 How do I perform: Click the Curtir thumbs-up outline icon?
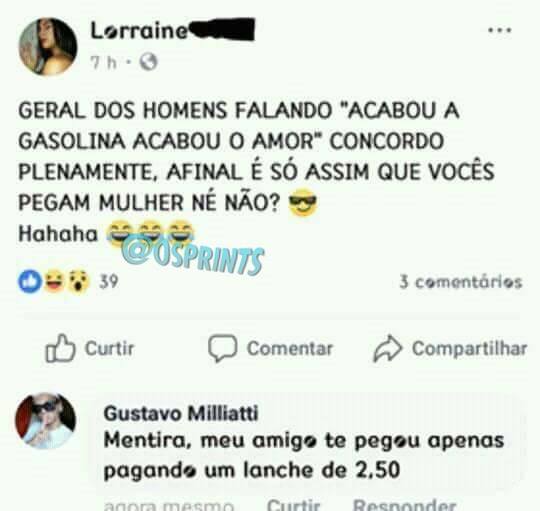click(x=60, y=348)
